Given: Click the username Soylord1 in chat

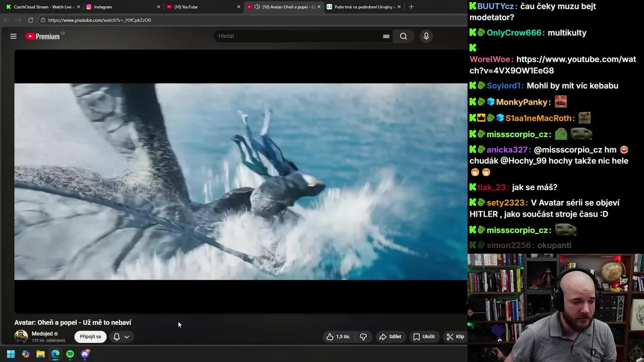Looking at the screenshot, I should (x=505, y=86).
